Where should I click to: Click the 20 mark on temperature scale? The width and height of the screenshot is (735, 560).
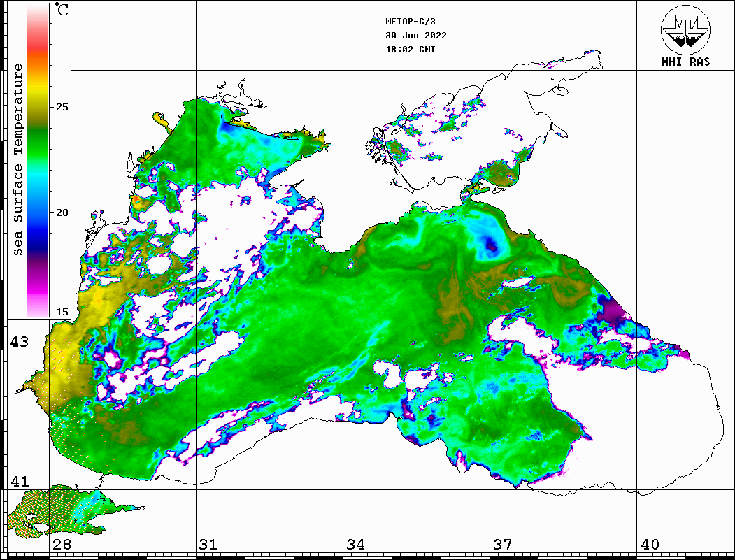[x=62, y=213]
